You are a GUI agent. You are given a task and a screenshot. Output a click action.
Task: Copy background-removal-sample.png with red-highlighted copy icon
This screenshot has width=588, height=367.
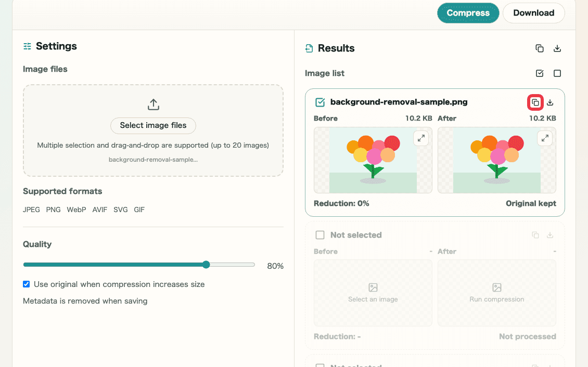pos(535,102)
